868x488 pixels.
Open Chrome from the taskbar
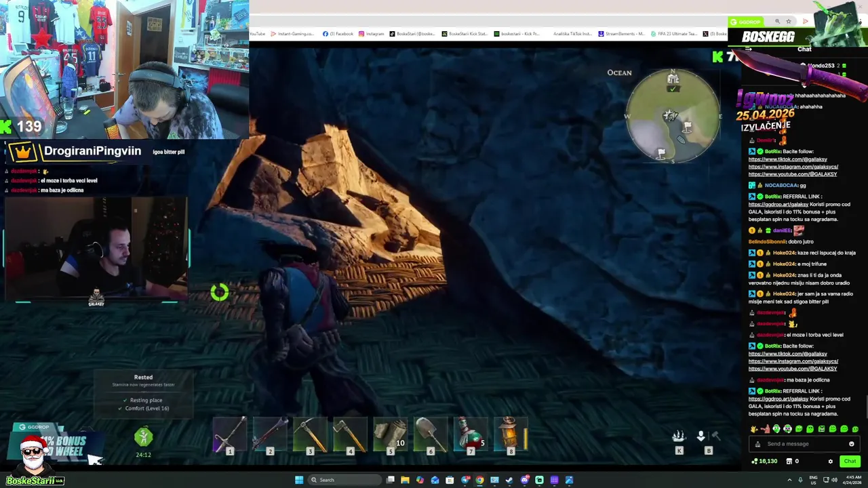479,480
